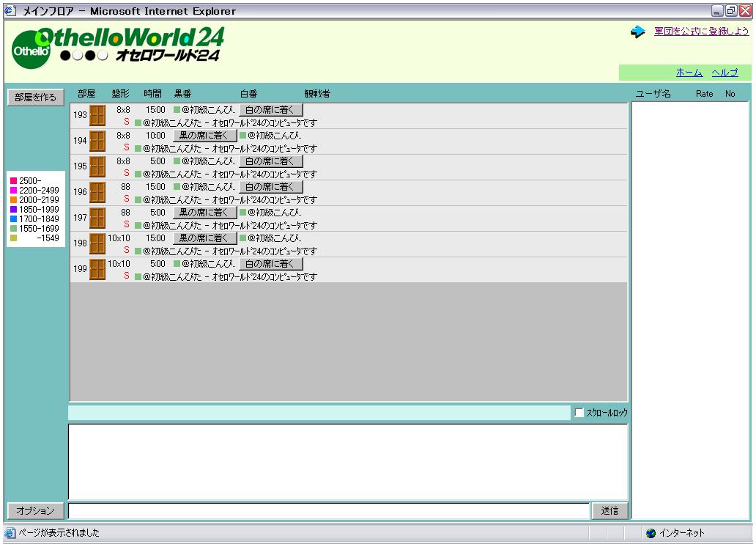The image size is (756, 544).
Task: Click the door icon for room 199
Action: [97, 269]
